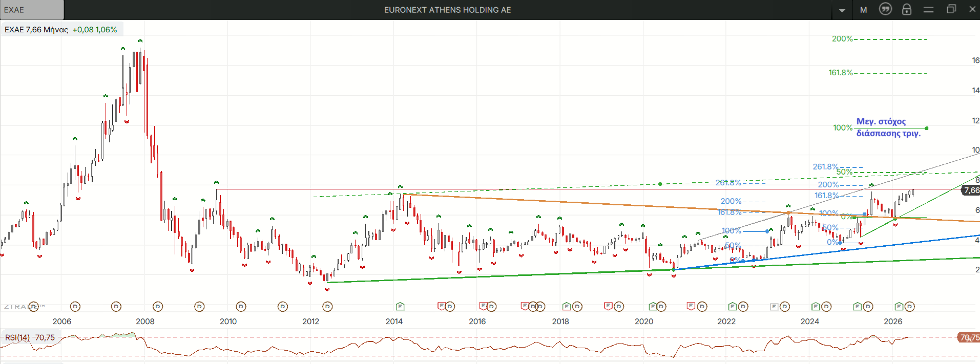Screen dimensions: 980x364
Task: Click the RSI value tag 70,75
Action: click(x=968, y=337)
